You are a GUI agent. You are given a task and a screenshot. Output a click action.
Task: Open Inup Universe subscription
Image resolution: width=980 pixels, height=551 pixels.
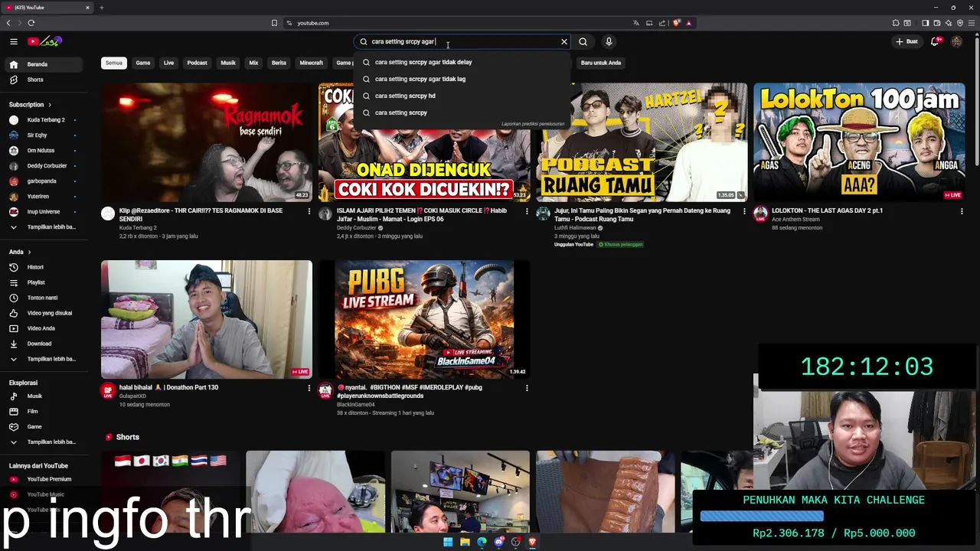click(43, 212)
